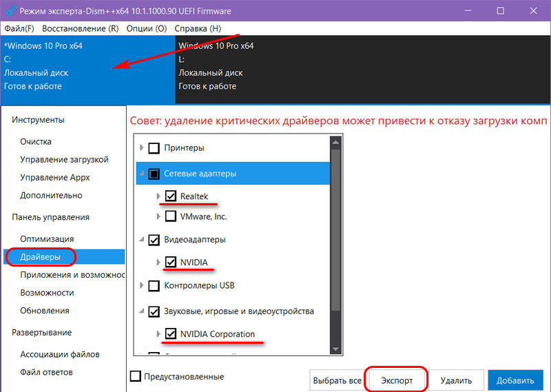Image resolution: width=551 pixels, height=392 pixels.
Task: Expand the Контроллеры USB category
Action: tap(142, 285)
